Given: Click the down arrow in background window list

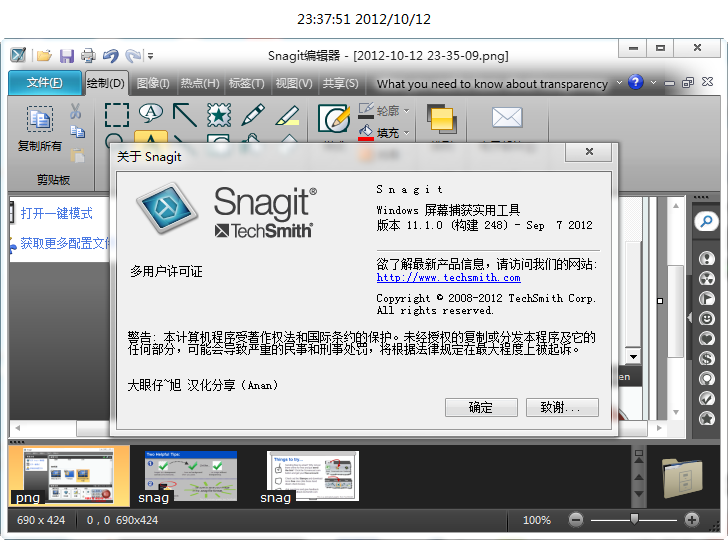Looking at the screenshot, I should (x=633, y=357).
